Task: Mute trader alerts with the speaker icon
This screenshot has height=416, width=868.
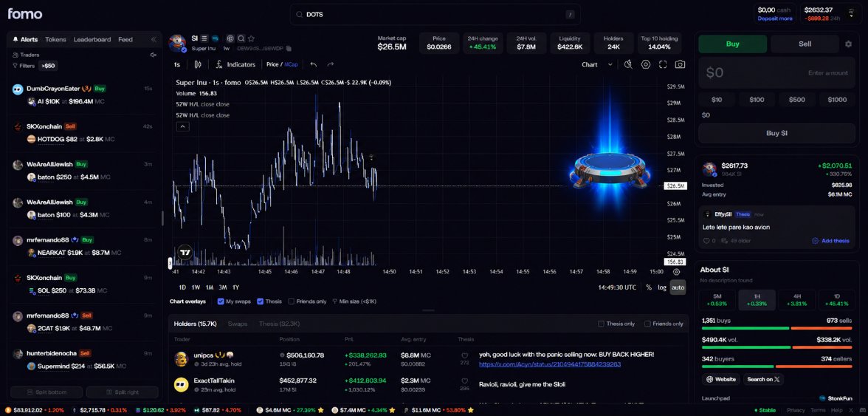Action: pos(154,55)
